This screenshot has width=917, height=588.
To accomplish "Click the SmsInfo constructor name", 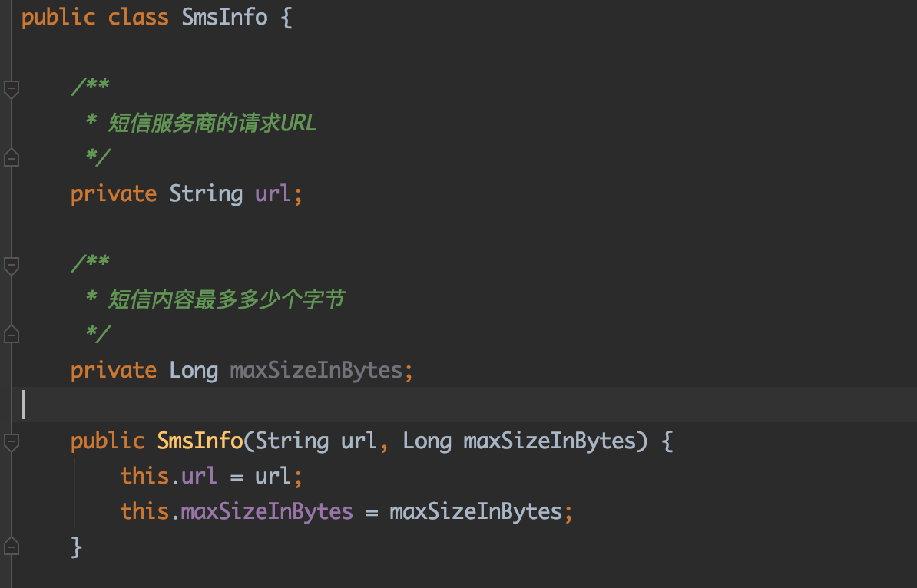I will (200, 441).
